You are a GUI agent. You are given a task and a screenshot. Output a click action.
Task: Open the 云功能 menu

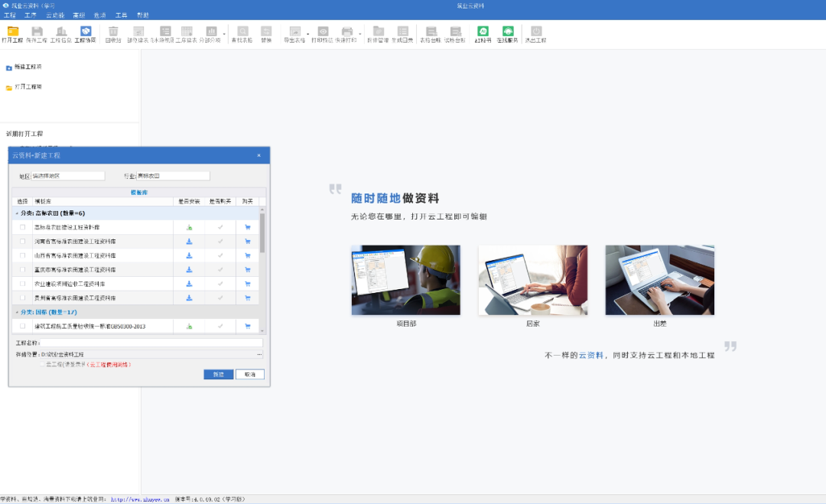[x=55, y=15]
